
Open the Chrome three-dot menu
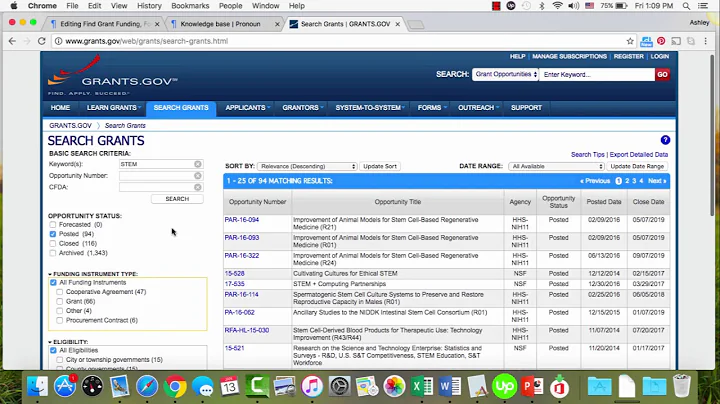coord(706,41)
